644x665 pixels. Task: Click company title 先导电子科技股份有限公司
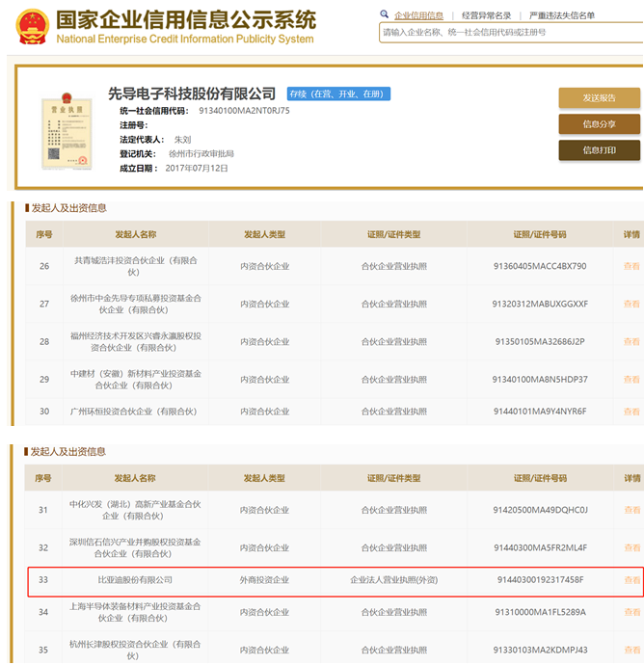click(x=192, y=93)
